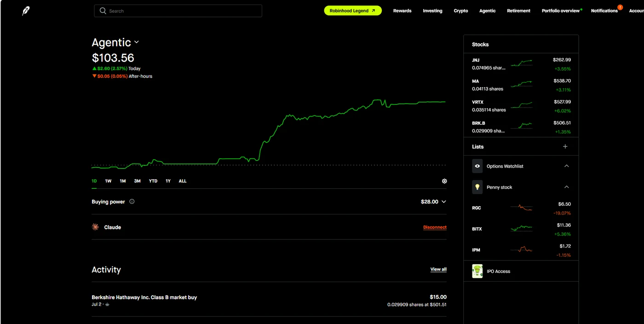This screenshot has height=324, width=644.
Task: Click the Options Watchlist eye icon
Action: point(477,166)
